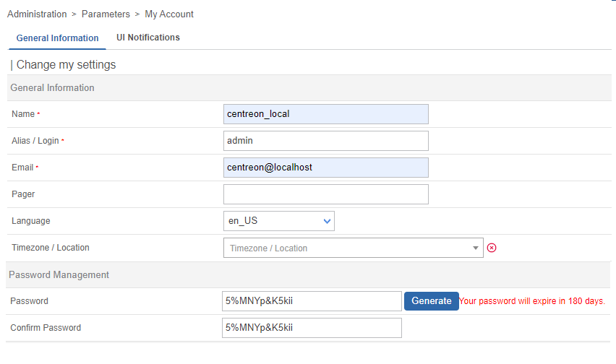Image resolution: width=616 pixels, height=364 pixels.
Task: Switch to the UI Notifications tab
Action: pos(148,38)
